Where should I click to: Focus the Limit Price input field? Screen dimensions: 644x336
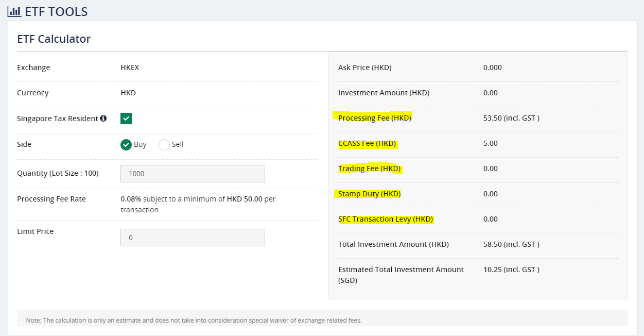tap(193, 238)
